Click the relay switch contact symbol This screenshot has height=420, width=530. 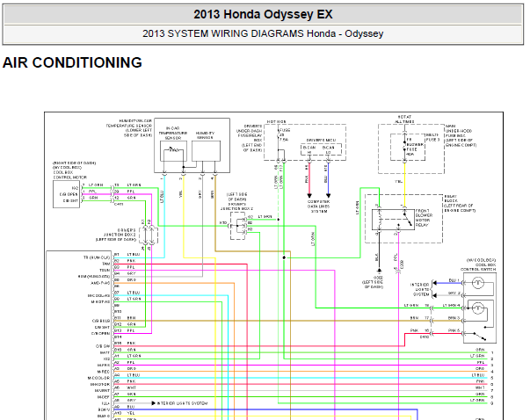point(407,218)
